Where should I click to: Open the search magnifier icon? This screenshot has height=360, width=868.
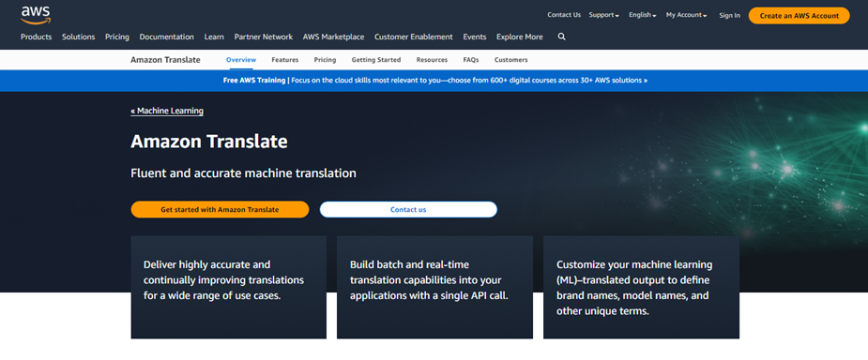562,37
